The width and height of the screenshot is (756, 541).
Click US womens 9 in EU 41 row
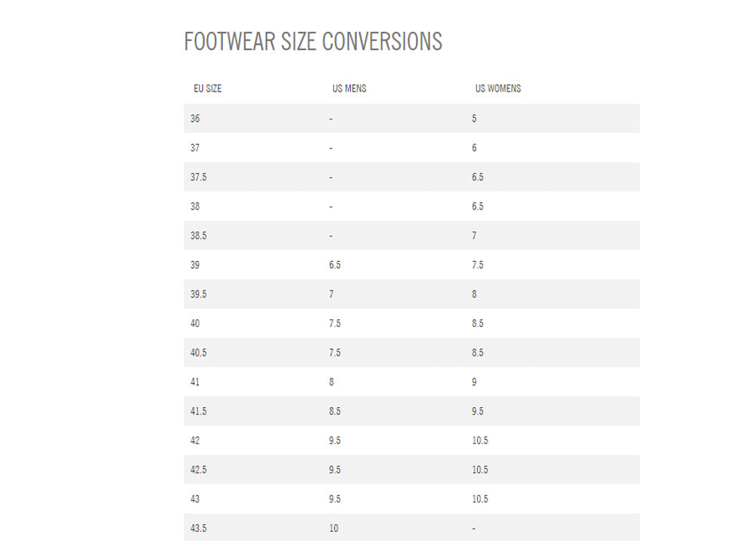pos(474,382)
